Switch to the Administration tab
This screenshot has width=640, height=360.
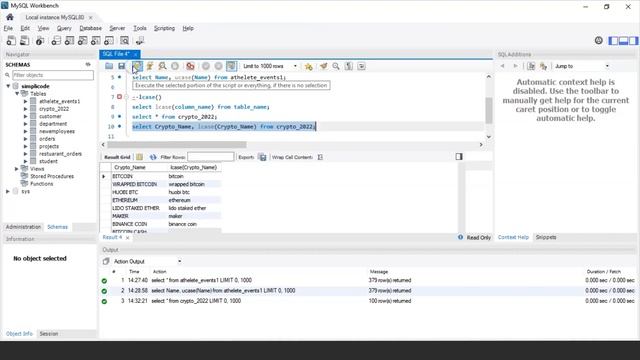tap(23, 227)
